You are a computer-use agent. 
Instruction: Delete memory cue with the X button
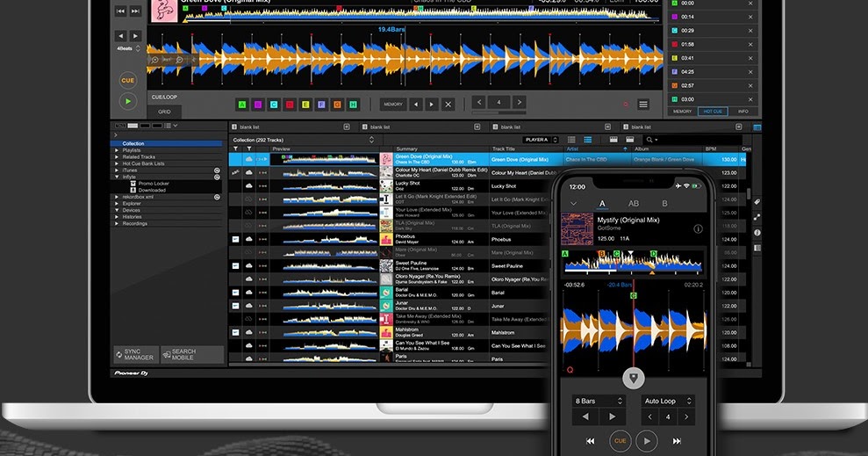[448, 105]
